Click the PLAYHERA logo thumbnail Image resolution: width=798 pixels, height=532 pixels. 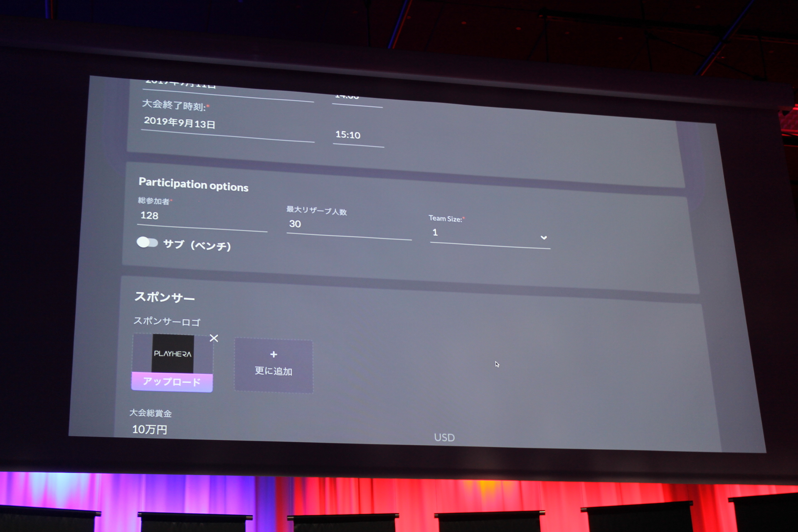[x=172, y=354]
